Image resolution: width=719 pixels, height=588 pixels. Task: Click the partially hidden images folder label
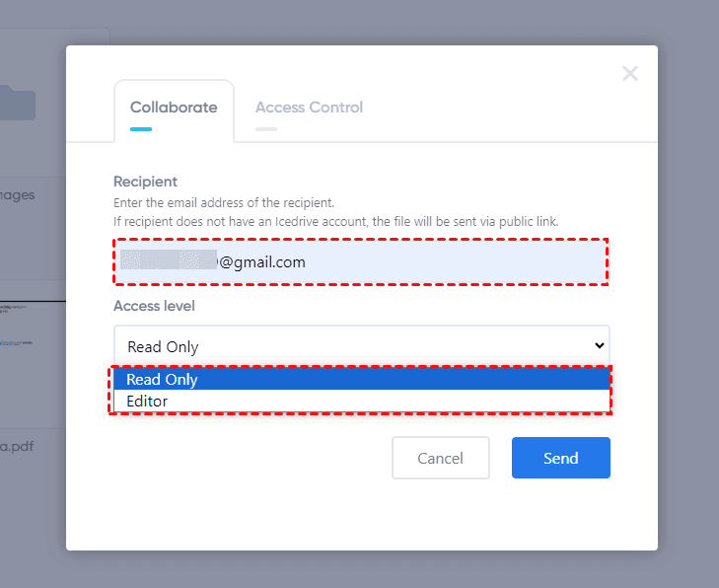(x=18, y=194)
